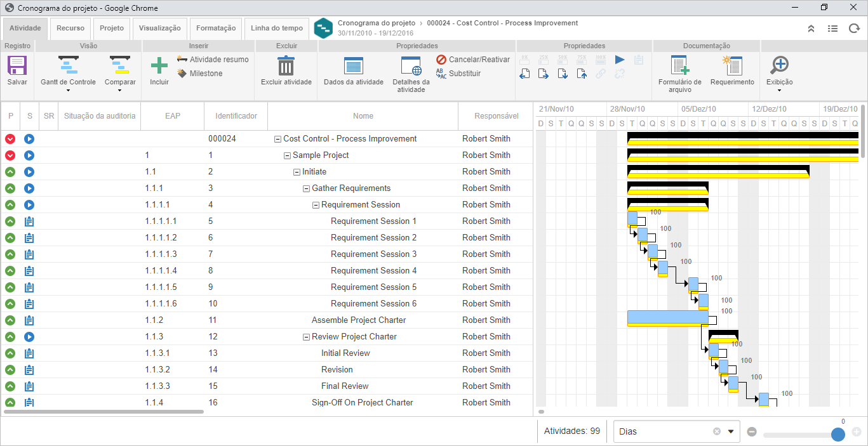Collapse the Review Project Charter node

pyautogui.click(x=306, y=337)
